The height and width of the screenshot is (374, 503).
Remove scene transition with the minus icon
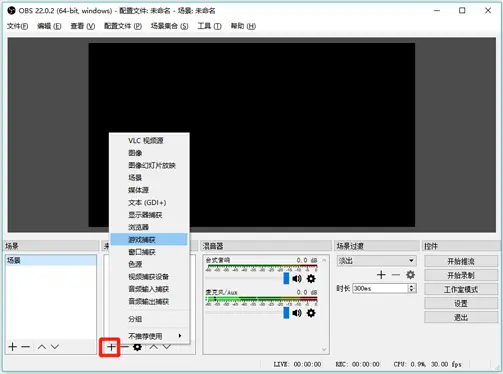click(396, 275)
